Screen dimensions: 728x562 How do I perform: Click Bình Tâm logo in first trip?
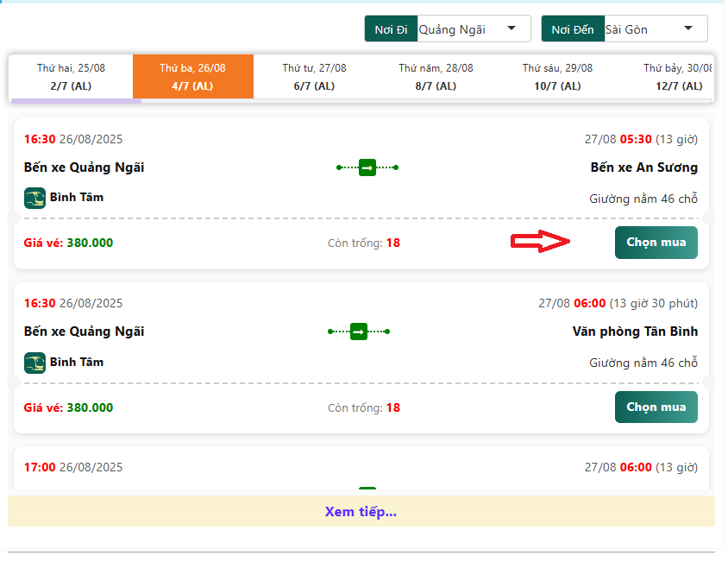(35, 198)
